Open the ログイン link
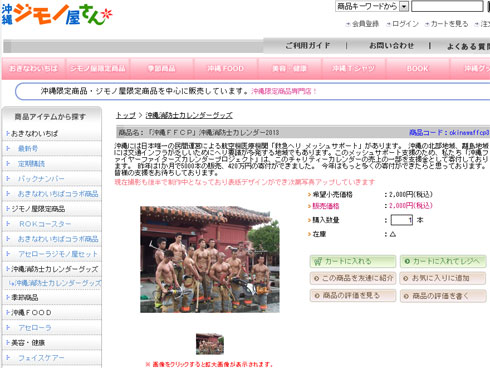This screenshot has height=368, width=490. (405, 24)
